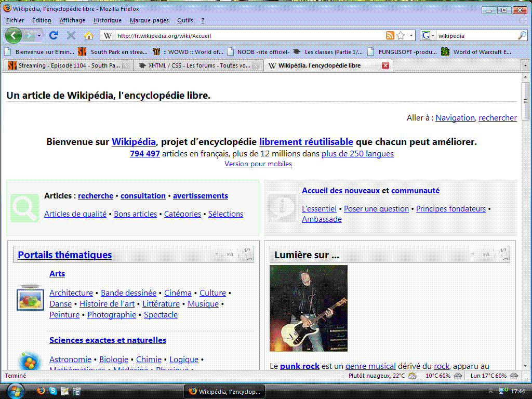
Task: Open the Windows Start orb
Action: [x=15, y=391]
